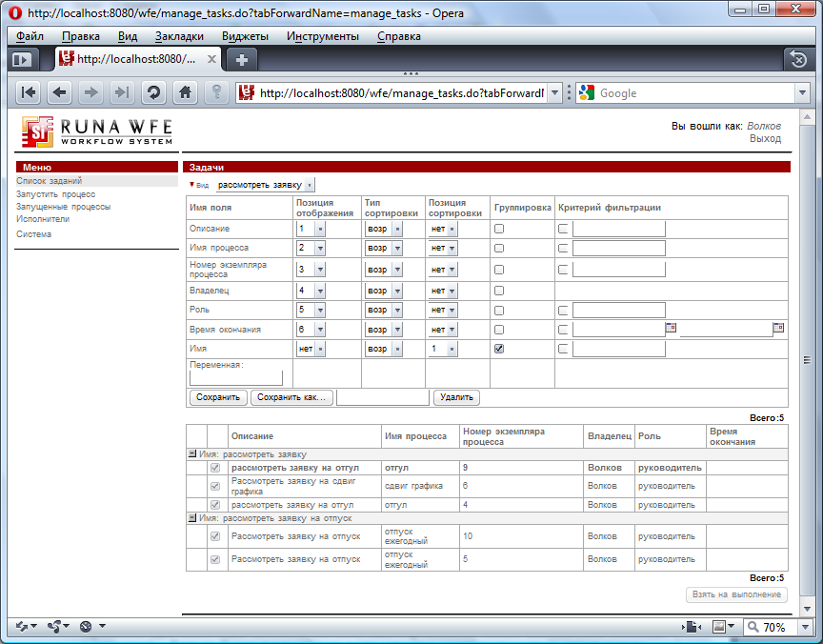The width and height of the screenshot is (823, 644).
Task: Open address bar history dropdown
Action: tap(554, 93)
